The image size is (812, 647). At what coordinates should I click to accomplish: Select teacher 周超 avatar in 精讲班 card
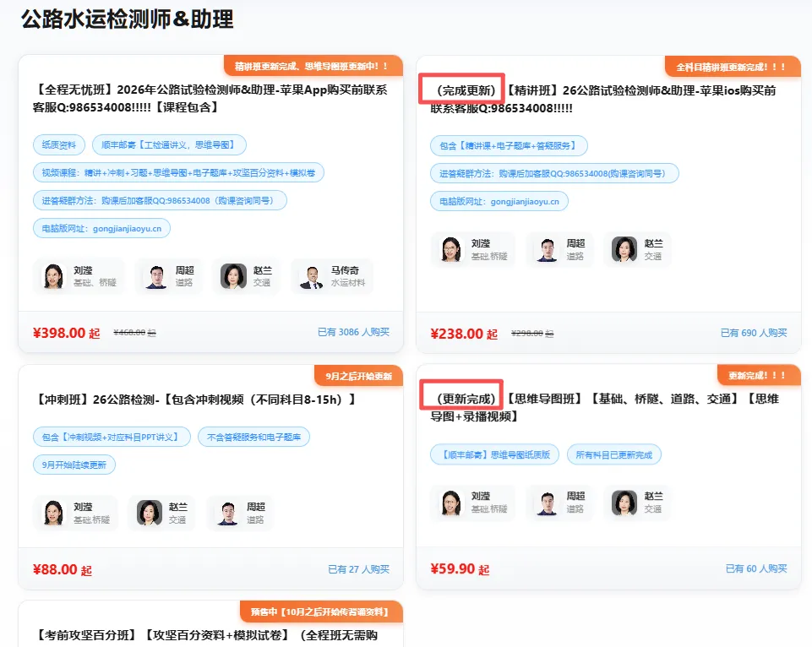pos(547,249)
